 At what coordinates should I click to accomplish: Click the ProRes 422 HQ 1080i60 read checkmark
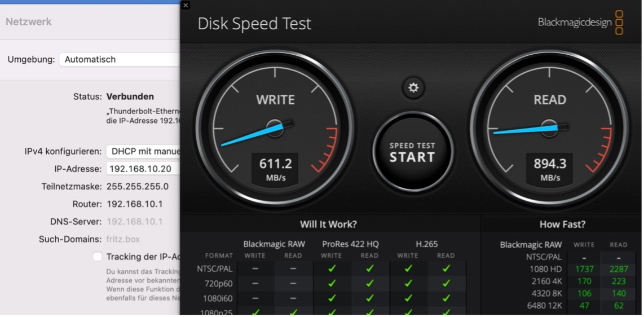pos(369,298)
